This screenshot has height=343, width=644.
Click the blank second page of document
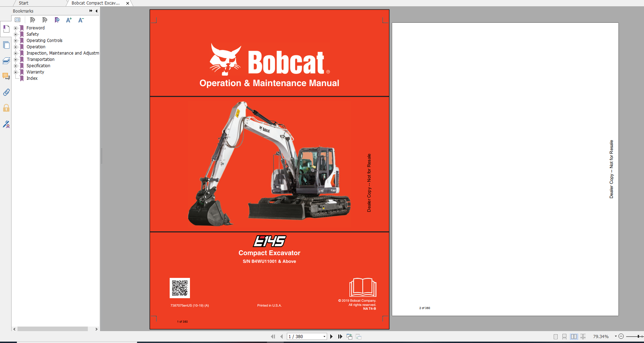[x=505, y=169]
